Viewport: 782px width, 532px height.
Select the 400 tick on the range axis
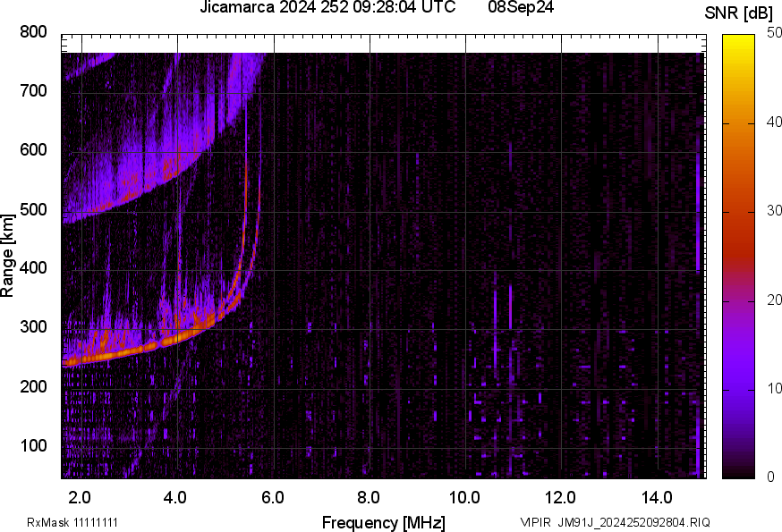32,268
